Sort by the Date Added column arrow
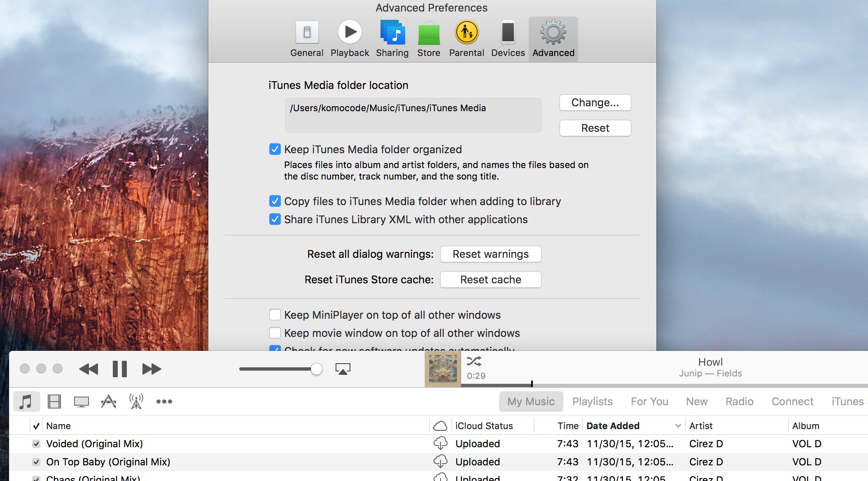 (678, 426)
